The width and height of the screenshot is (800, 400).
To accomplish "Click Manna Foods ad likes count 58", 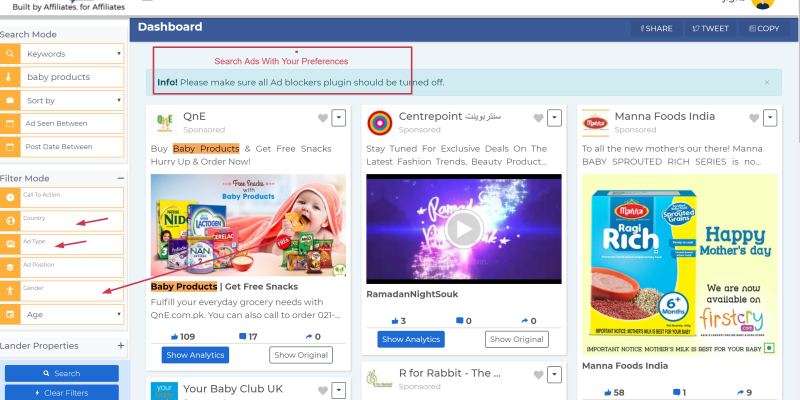I will pos(614,392).
